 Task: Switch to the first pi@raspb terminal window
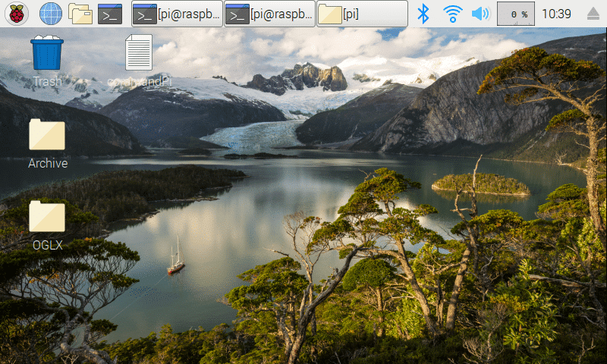[x=177, y=14]
